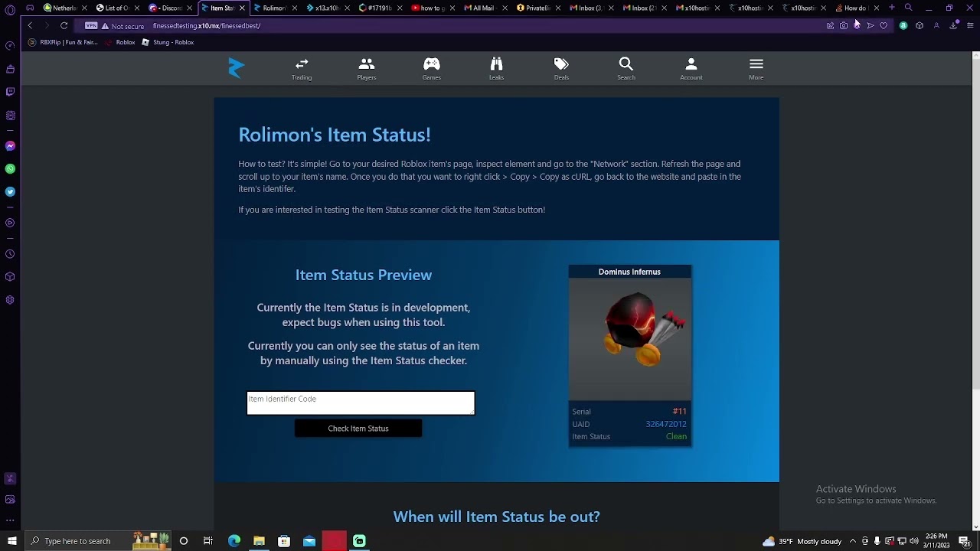Image resolution: width=980 pixels, height=551 pixels.
Task: Open the Deals tag icon
Action: [x=561, y=68]
